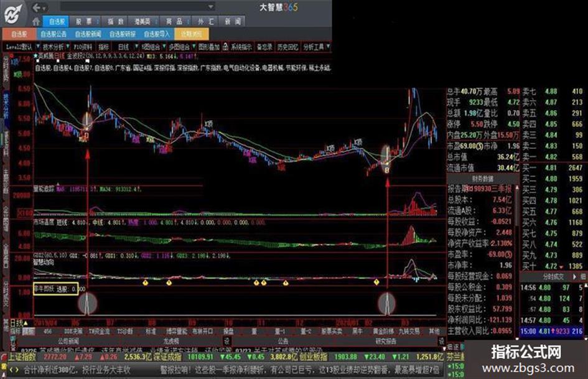The image size is (588, 379).
Task: Click the yellow highlighted sub-tab button
Action: [x=191, y=34]
